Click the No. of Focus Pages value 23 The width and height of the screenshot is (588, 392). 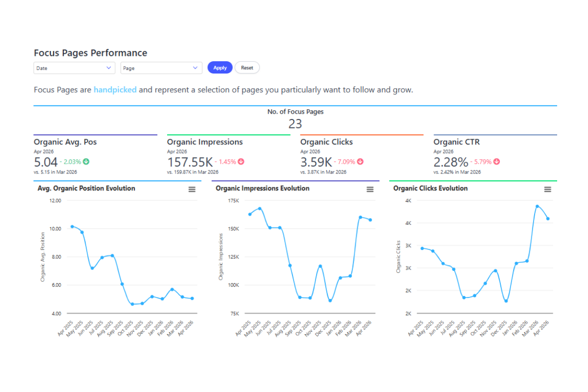[295, 124]
